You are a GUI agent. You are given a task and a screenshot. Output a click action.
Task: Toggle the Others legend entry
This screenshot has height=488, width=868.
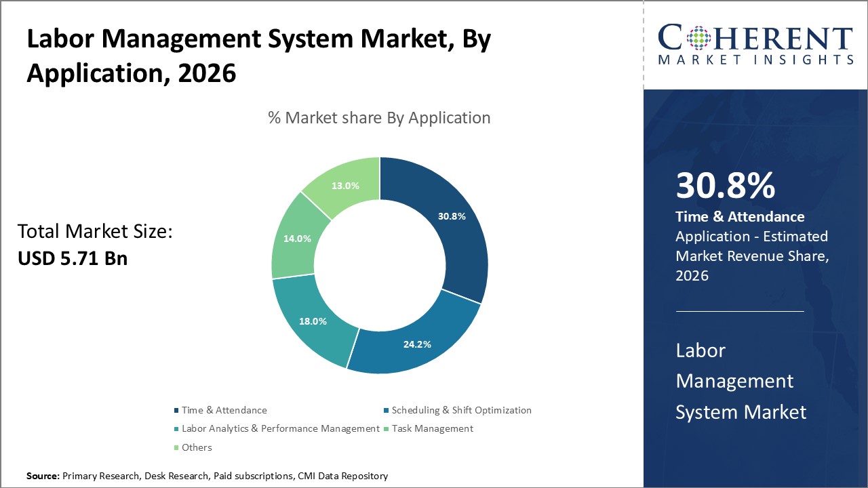tap(195, 447)
